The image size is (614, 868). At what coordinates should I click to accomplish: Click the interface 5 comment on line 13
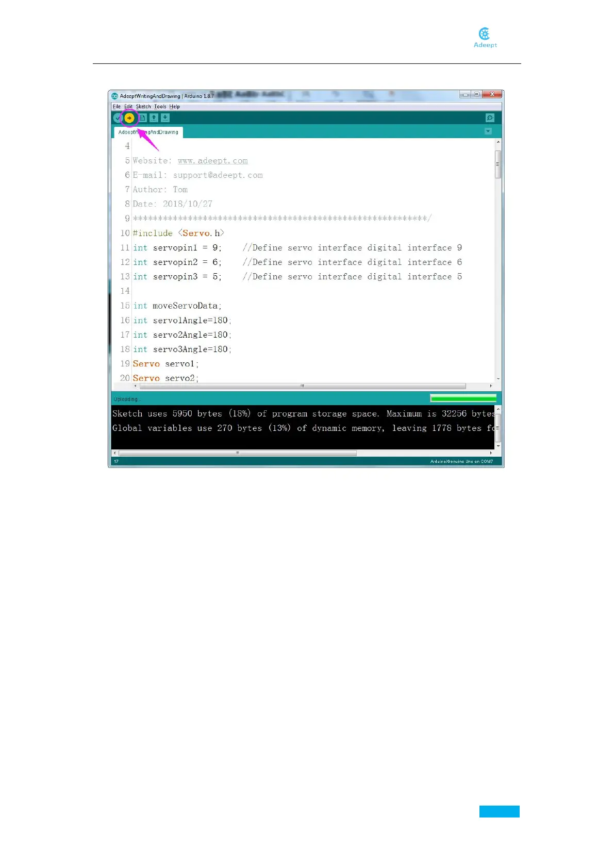pyautogui.click(x=352, y=277)
